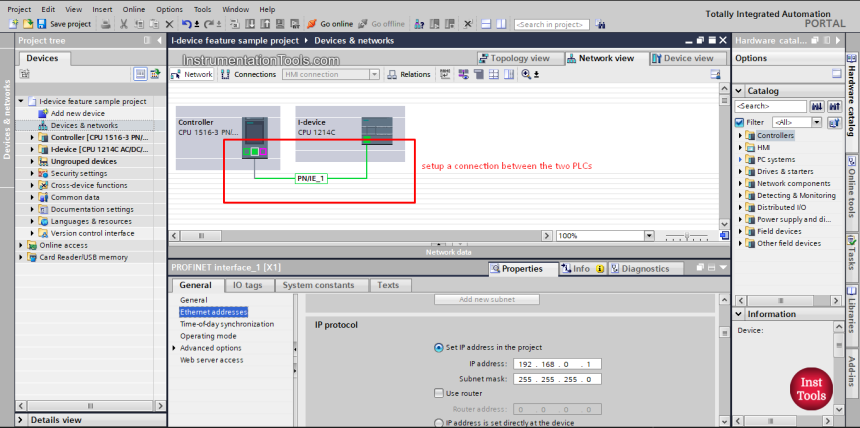Click the catalog search downward icon

point(818,106)
